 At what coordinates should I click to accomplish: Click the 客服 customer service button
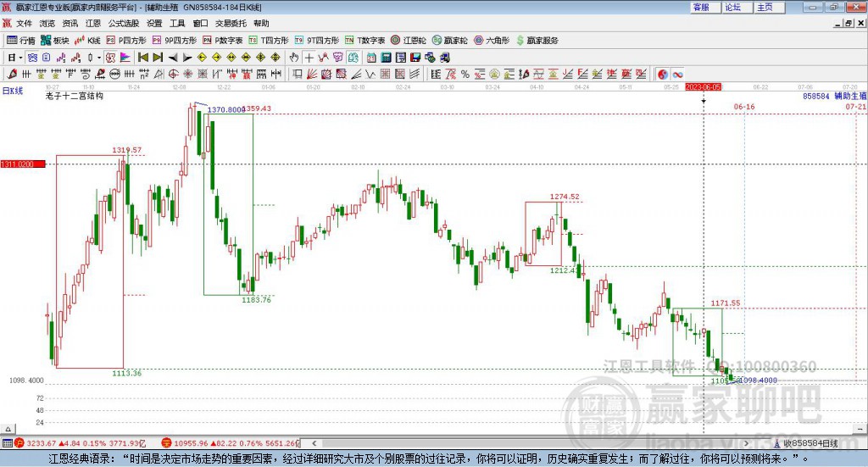coord(704,7)
